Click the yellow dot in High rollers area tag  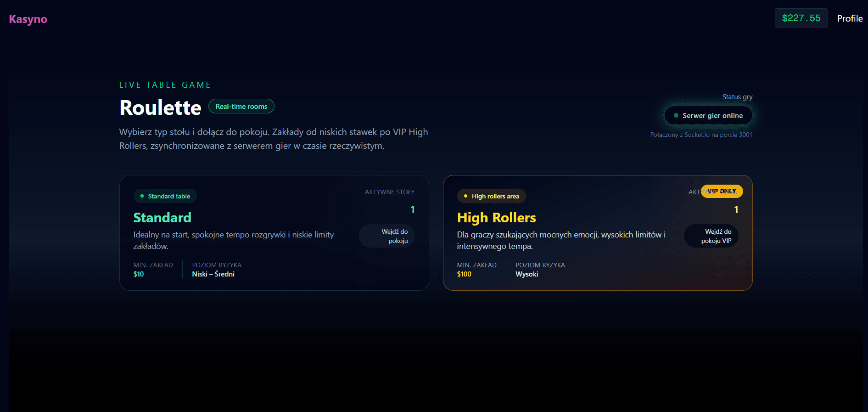click(465, 196)
